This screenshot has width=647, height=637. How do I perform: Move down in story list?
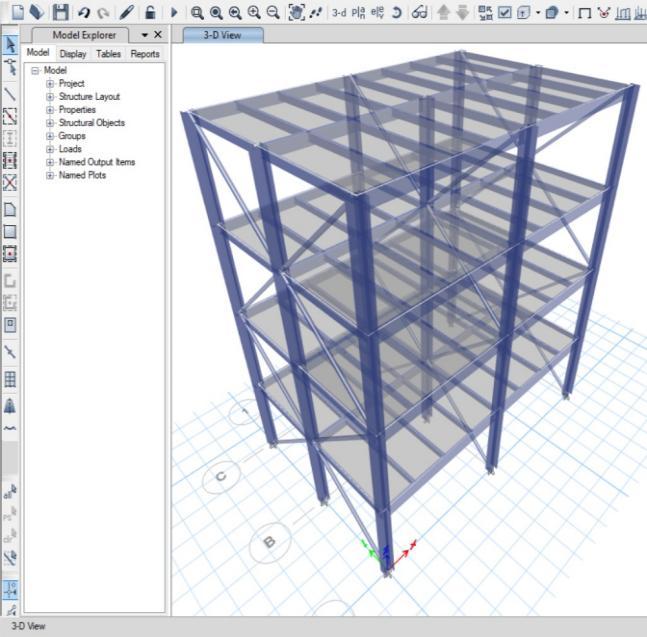pos(463,13)
